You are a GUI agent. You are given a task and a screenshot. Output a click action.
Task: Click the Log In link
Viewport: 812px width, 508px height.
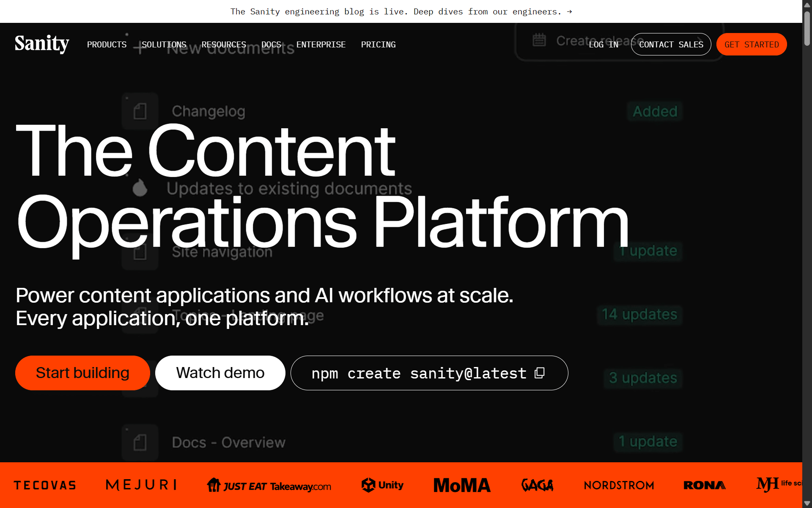pyautogui.click(x=604, y=44)
